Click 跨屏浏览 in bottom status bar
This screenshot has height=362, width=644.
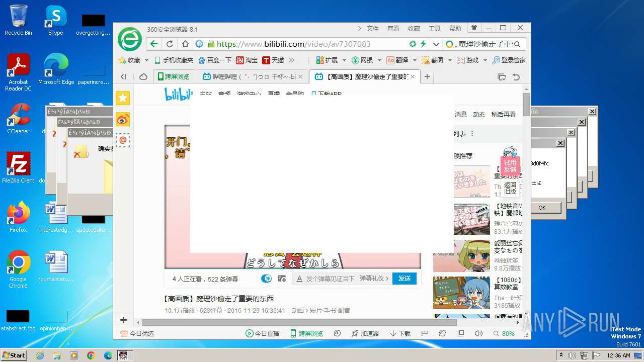coord(307,333)
